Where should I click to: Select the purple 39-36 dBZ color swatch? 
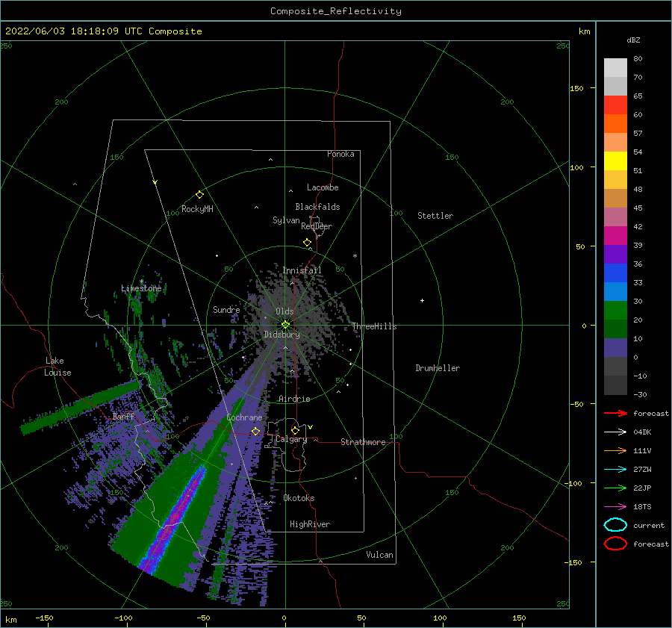point(615,254)
